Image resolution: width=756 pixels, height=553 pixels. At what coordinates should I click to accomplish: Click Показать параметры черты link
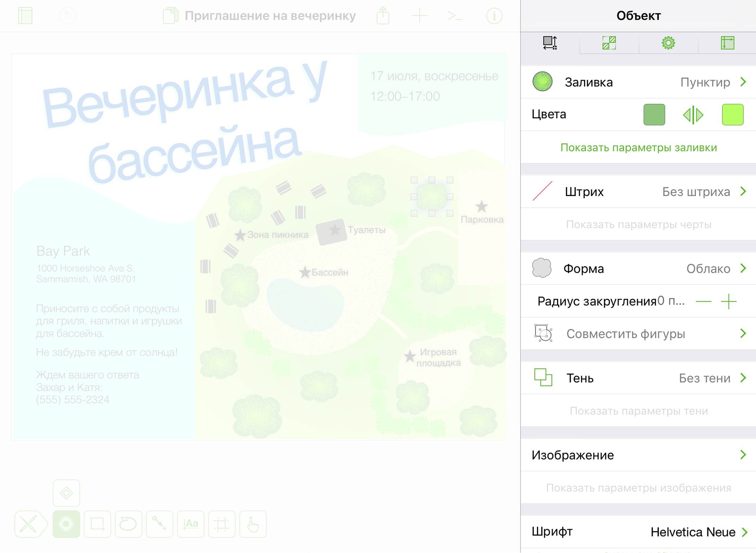click(x=638, y=224)
